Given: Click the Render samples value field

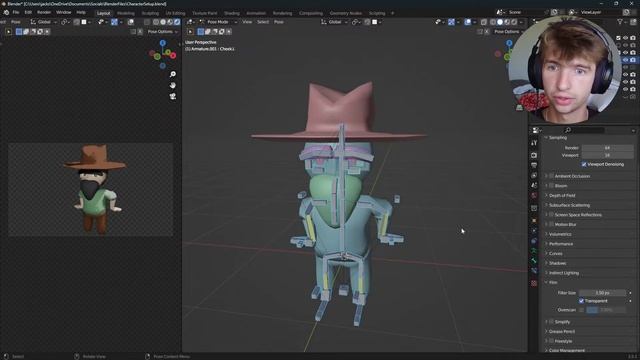Looking at the screenshot, I should point(607,148).
